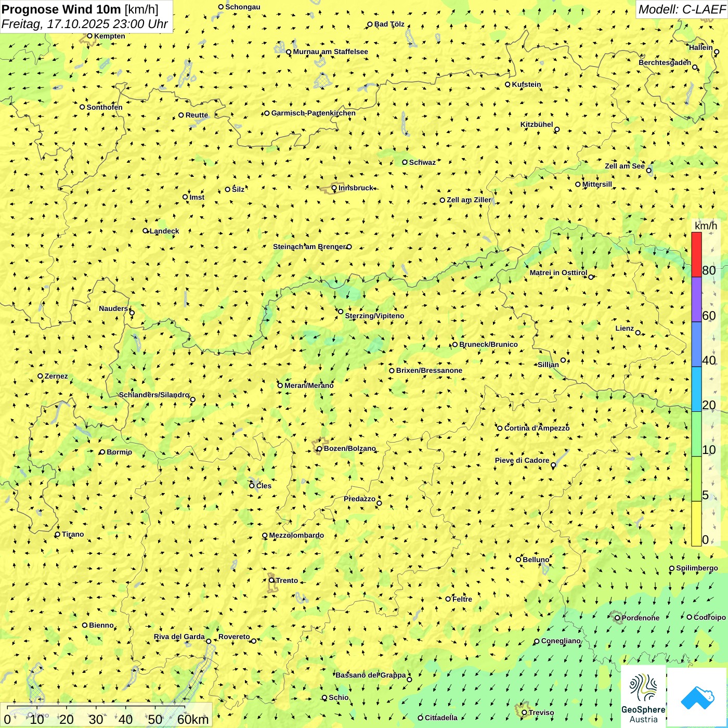Click the Zell am See marker
Image resolution: width=728 pixels, height=728 pixels.
click(648, 170)
